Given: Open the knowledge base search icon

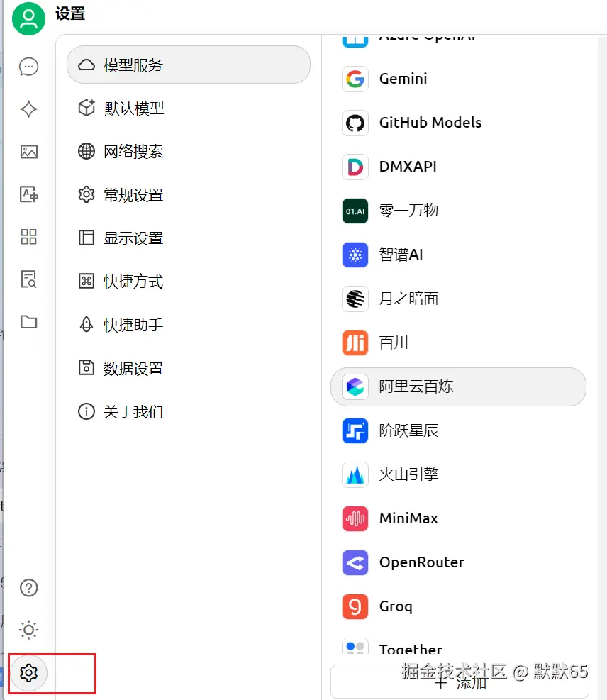Looking at the screenshot, I should pyautogui.click(x=28, y=279).
